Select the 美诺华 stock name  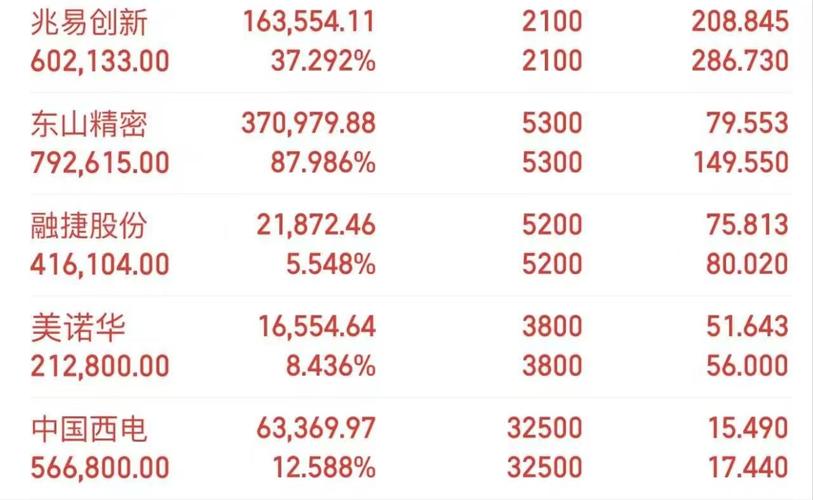click(78, 327)
